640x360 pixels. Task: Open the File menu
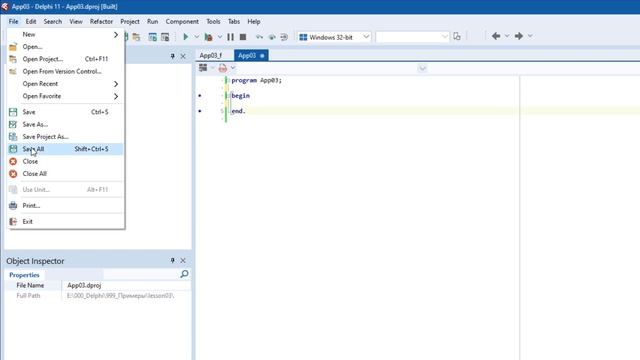(x=13, y=21)
